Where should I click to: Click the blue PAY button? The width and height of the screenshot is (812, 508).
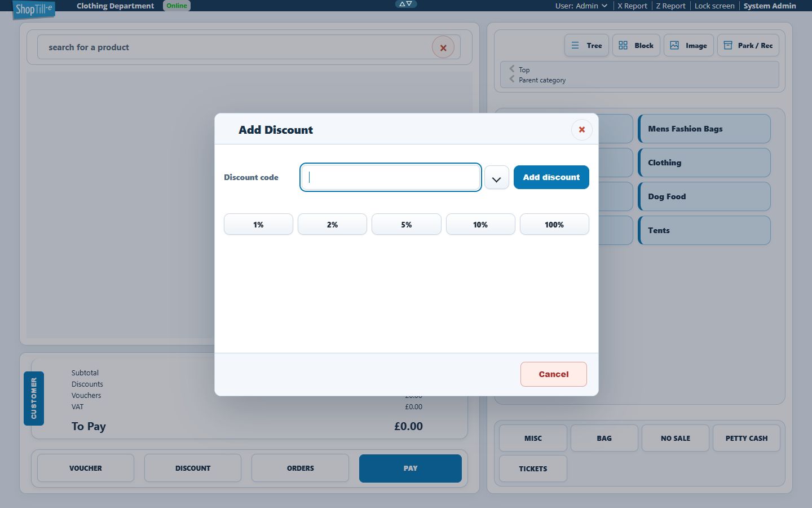[x=411, y=468]
